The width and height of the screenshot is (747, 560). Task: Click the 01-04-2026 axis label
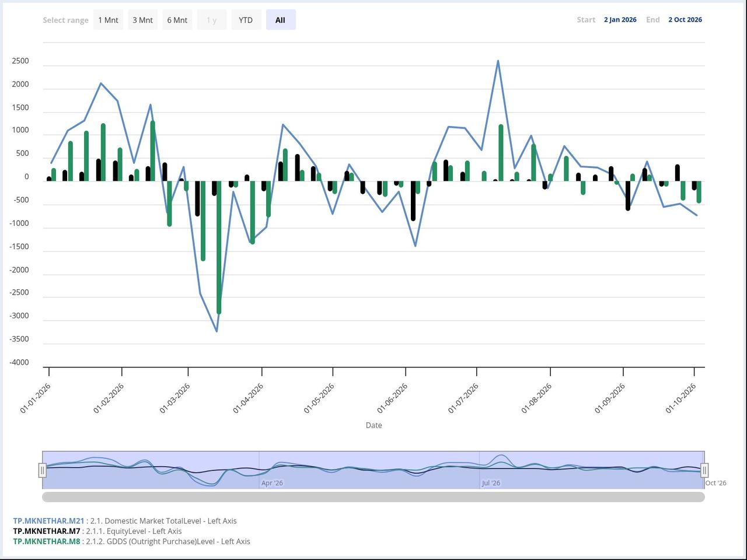click(248, 398)
